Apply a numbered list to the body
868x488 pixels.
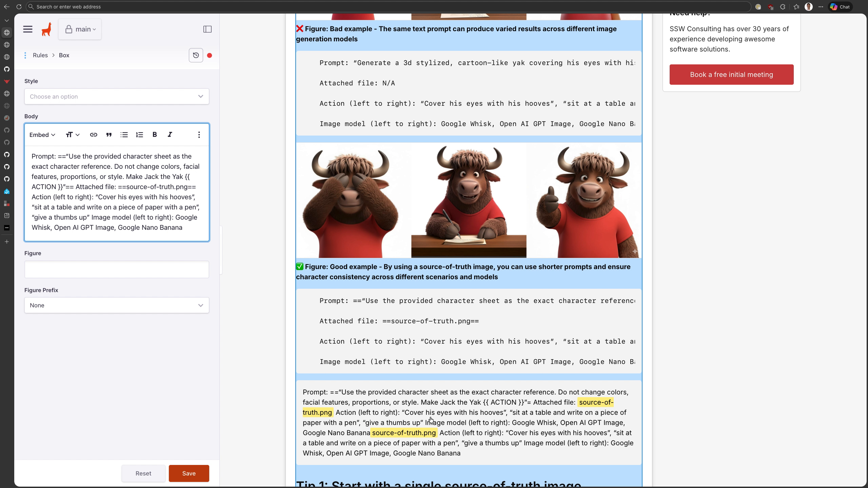pos(139,135)
